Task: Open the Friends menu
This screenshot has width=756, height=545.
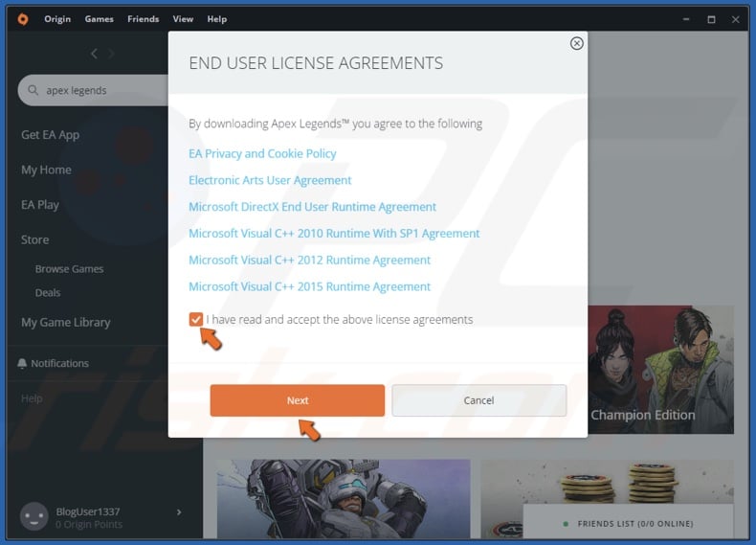Action: [144, 19]
